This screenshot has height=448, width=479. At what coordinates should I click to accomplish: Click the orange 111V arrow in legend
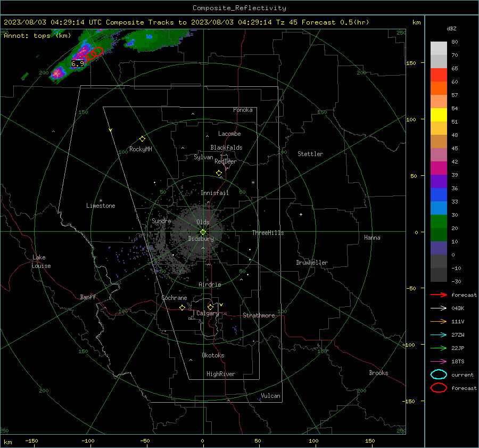click(x=439, y=321)
